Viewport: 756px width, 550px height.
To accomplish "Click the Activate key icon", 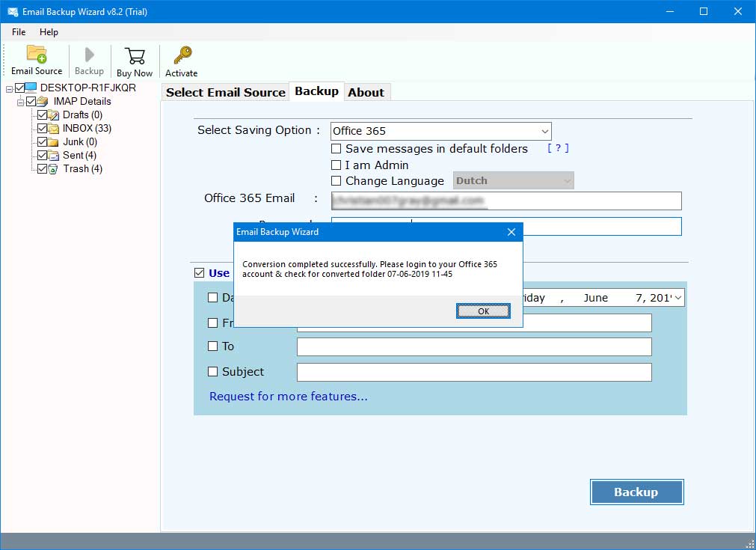I will (x=182, y=55).
